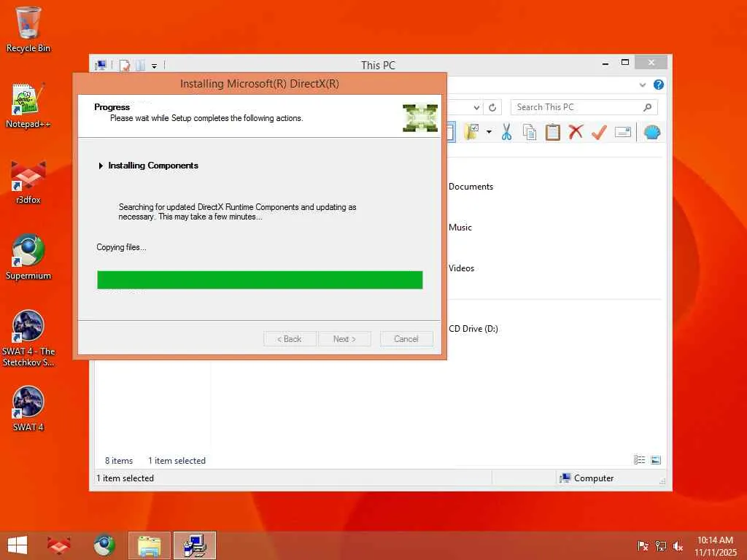Click the network tray icon
Image resolution: width=747 pixels, height=560 pixels.
[660, 546]
